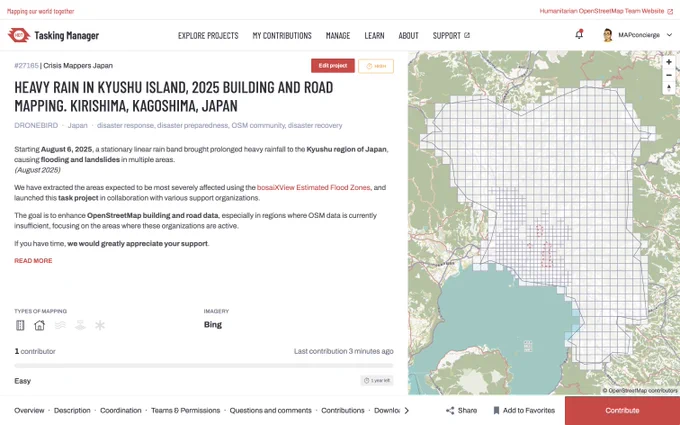This screenshot has height=425, width=680.
Task: Open the bosaiXView Estimated Flood Zones link
Action: tap(314, 187)
